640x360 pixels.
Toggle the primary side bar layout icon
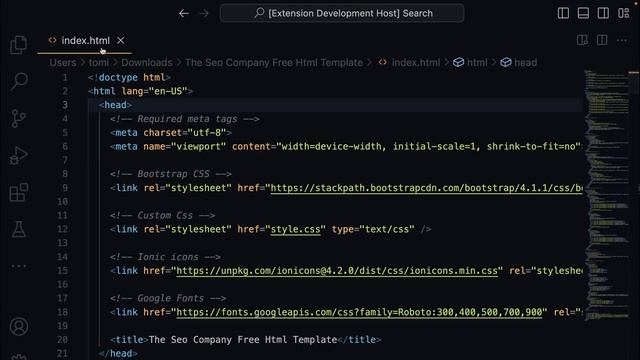click(x=563, y=13)
